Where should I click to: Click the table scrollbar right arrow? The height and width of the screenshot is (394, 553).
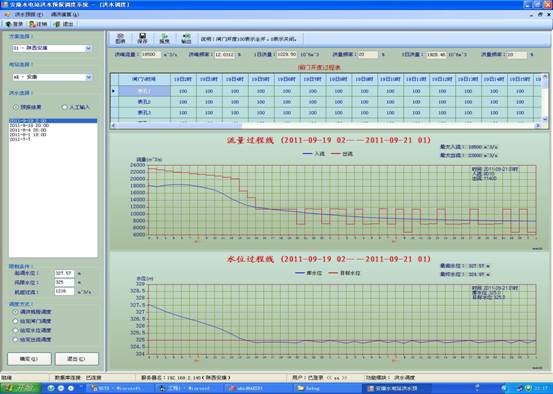tap(538, 125)
